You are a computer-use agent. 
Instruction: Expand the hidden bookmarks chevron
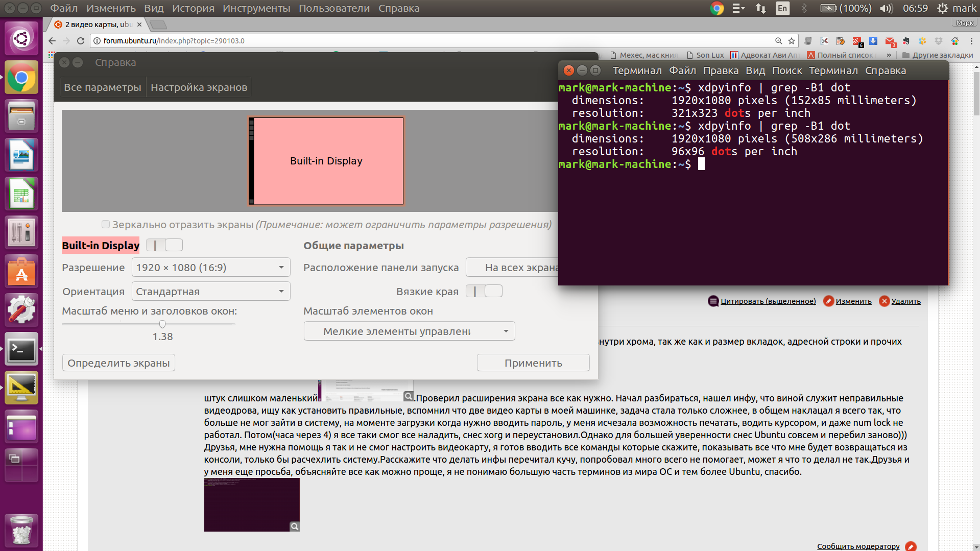(889, 55)
